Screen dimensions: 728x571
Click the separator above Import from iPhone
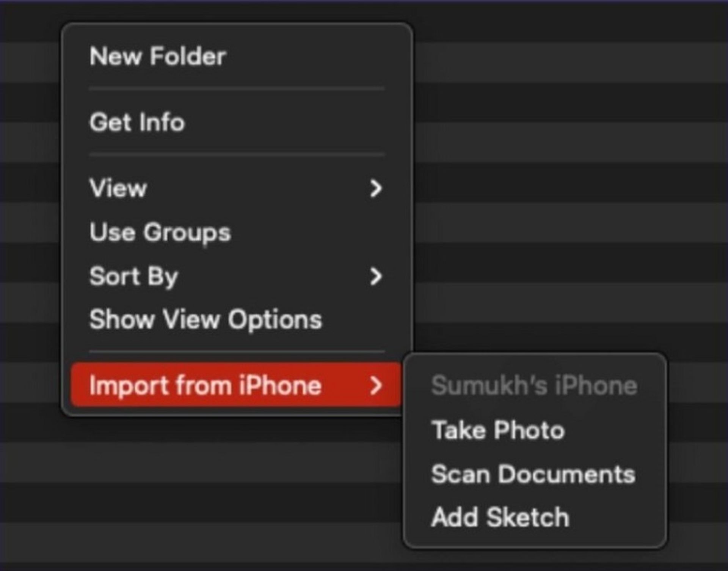point(237,352)
